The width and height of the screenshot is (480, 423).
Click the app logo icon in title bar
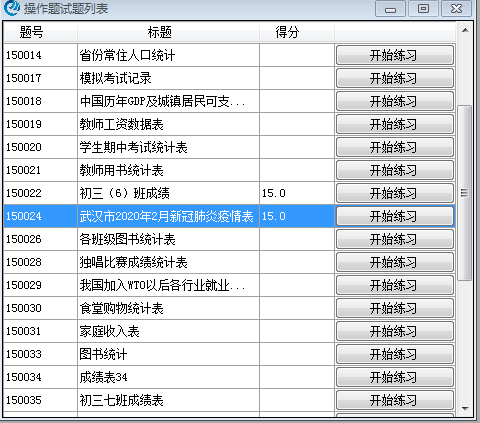coord(12,8)
